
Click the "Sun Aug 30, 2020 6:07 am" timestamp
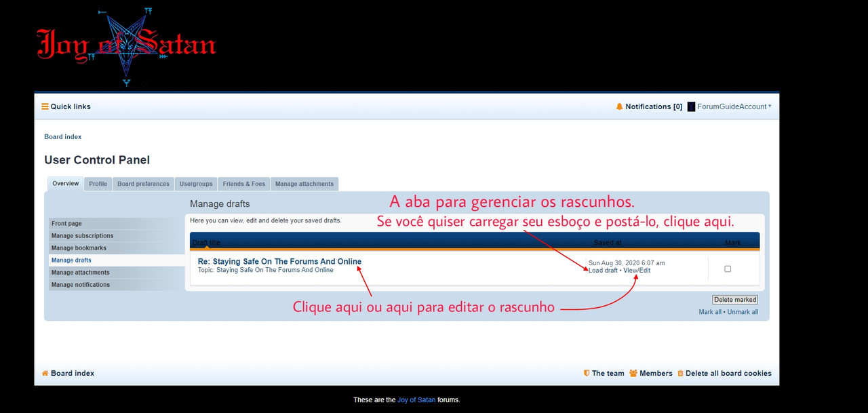click(x=627, y=263)
